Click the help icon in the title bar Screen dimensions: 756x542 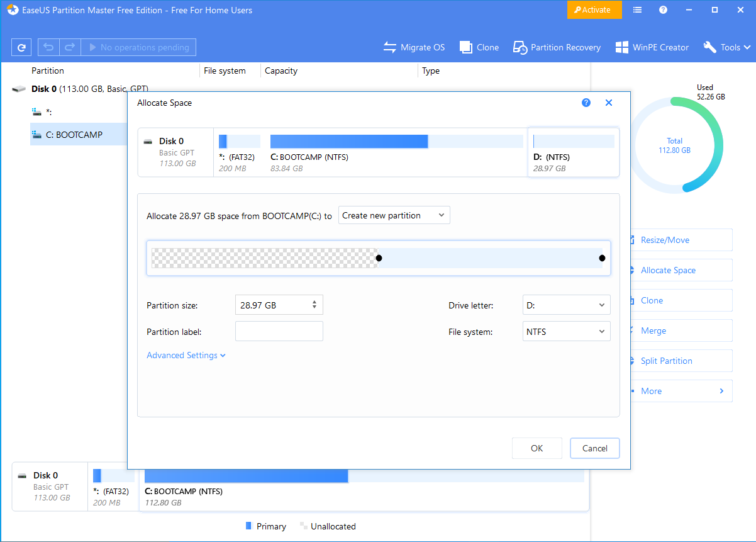click(x=663, y=9)
